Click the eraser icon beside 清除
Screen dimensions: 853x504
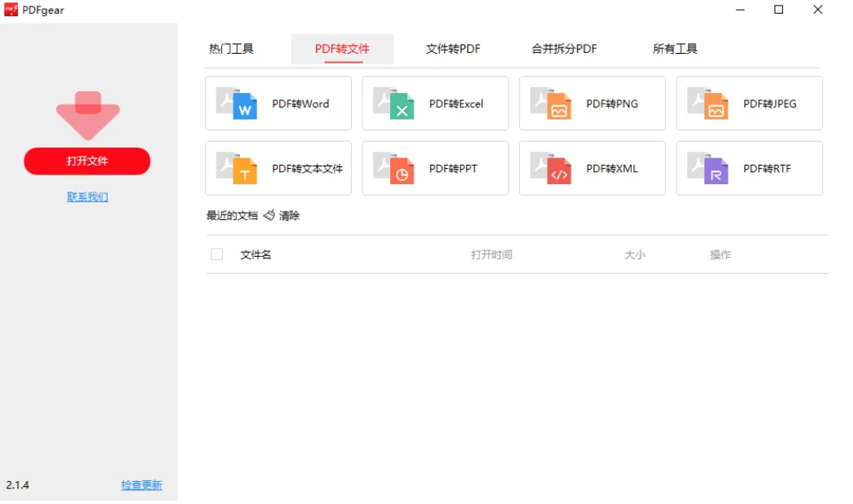269,215
